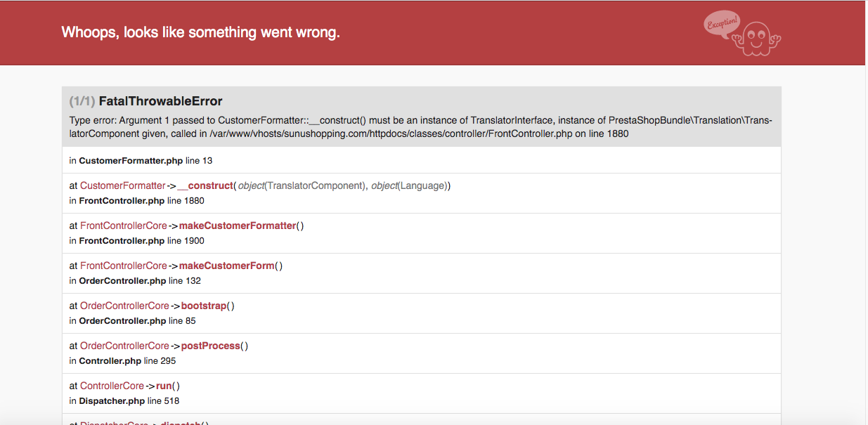Viewport: 868px width, 425px height.
Task: Click the Exception! speech bubble
Action: [722, 23]
